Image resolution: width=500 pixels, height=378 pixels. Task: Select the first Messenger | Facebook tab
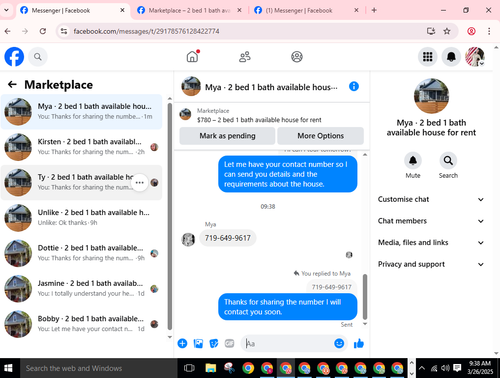pos(73,10)
